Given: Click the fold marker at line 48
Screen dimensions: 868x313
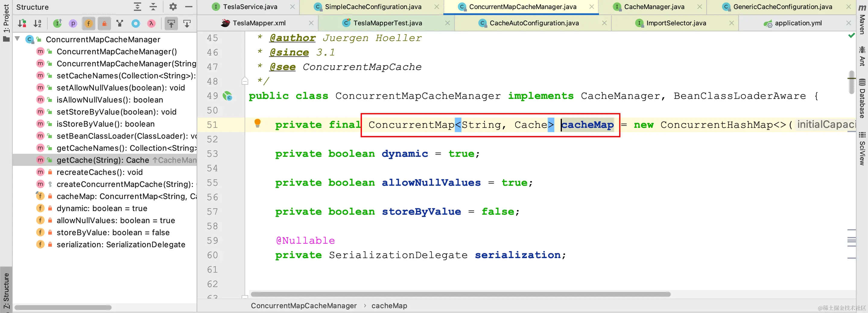Looking at the screenshot, I should tap(245, 81).
